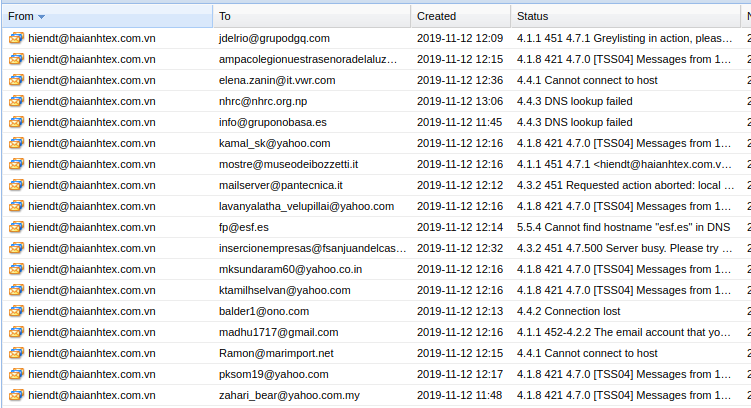751x408 pixels.
Task: Click Cannot connect to host status for Ramon
Action: [587, 353]
